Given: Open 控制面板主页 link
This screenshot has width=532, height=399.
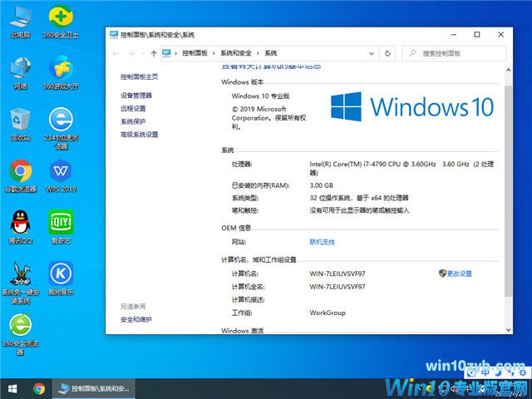Looking at the screenshot, I should point(139,76).
